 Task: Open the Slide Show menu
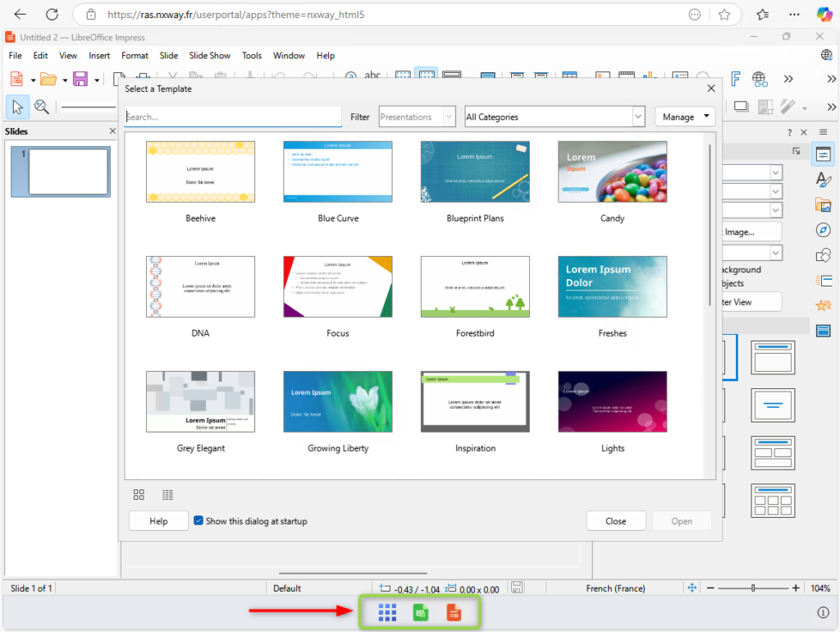pos(209,55)
